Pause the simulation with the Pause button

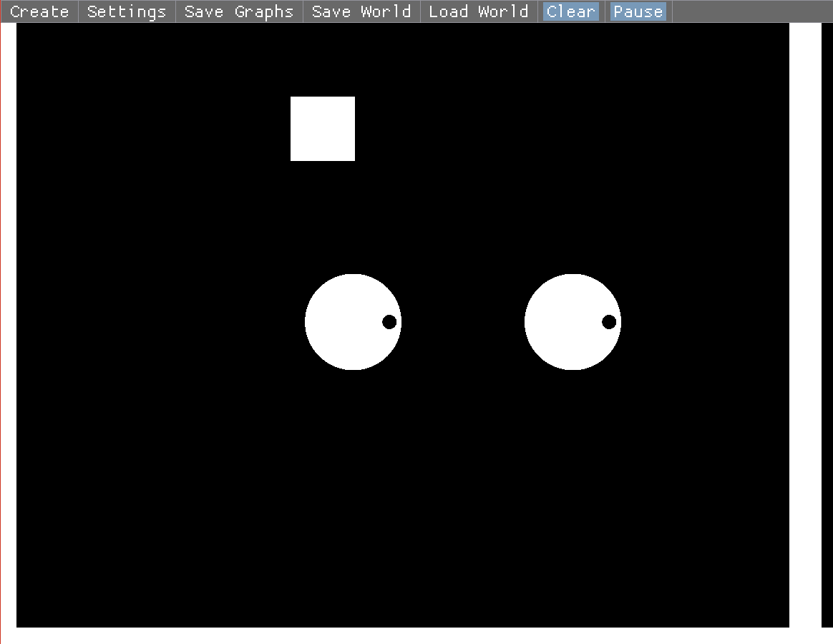point(638,11)
